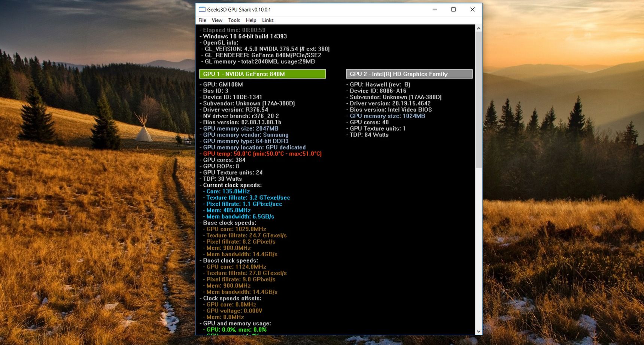Click the 'GPU: GM108M' line
Viewport: 644px width, 345px height.
(x=221, y=85)
